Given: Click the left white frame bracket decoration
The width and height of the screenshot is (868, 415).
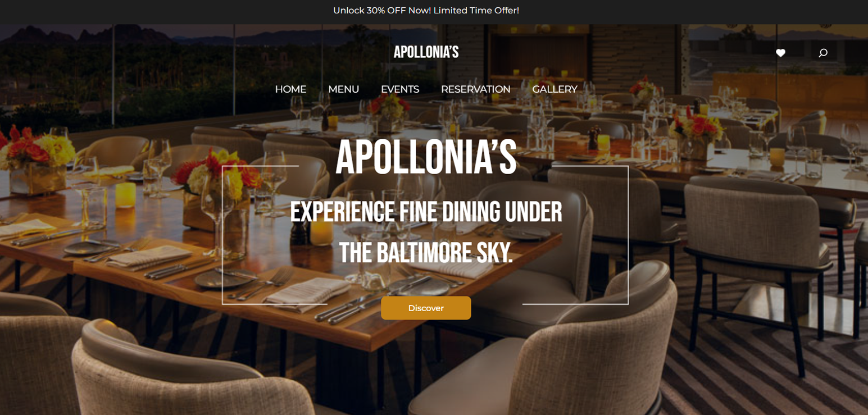Looking at the screenshot, I should coord(223,235).
